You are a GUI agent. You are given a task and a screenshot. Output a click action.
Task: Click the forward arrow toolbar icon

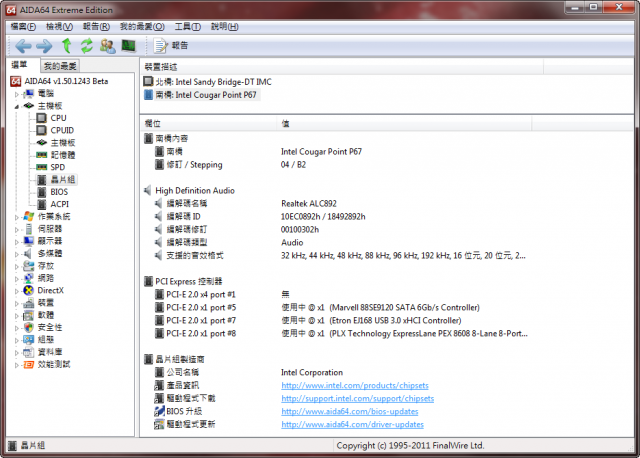[44, 46]
